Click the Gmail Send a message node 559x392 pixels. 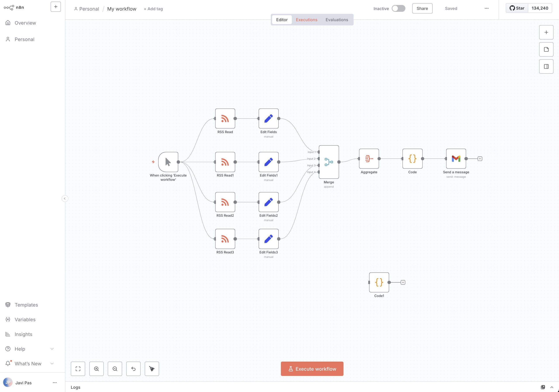coord(456,159)
